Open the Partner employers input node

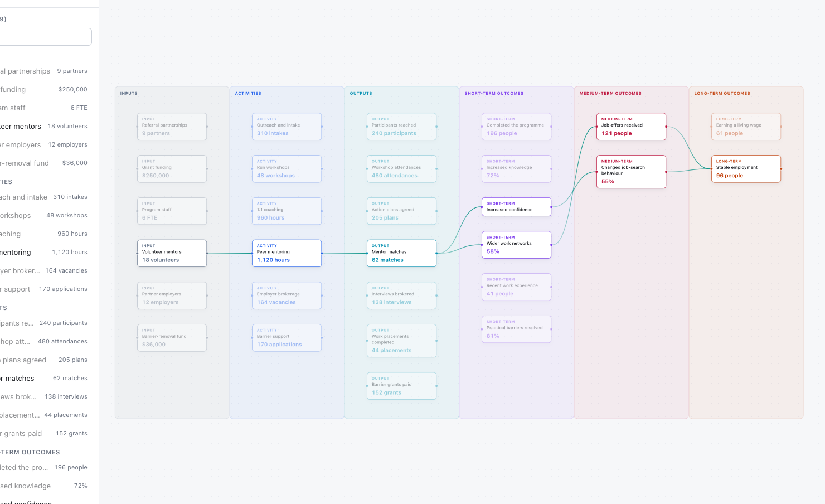coord(172,295)
